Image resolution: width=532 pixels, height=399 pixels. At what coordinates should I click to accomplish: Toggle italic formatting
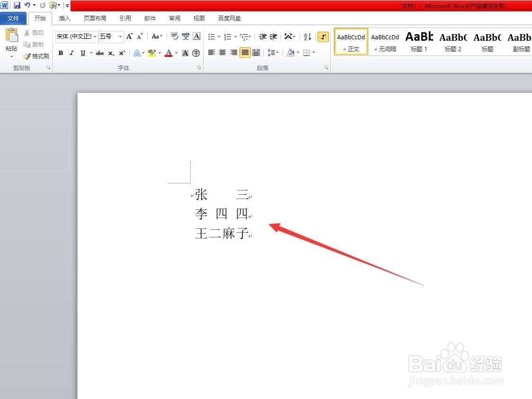[71, 53]
